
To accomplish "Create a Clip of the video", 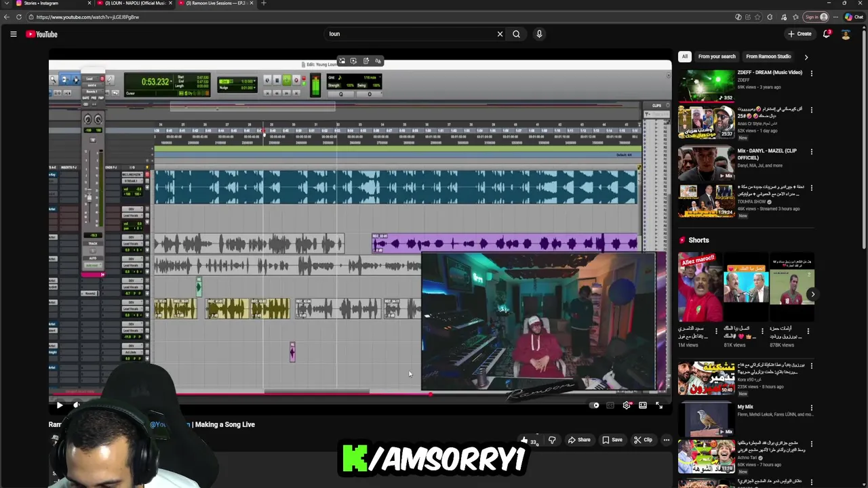I will coord(643,440).
